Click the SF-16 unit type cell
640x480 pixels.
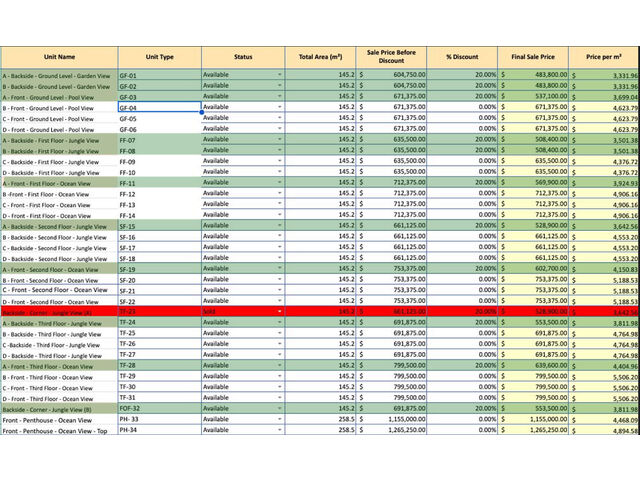[x=160, y=237]
